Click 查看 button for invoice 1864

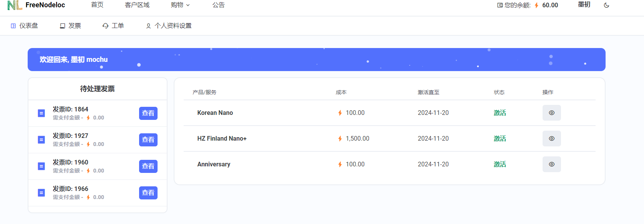click(x=148, y=113)
